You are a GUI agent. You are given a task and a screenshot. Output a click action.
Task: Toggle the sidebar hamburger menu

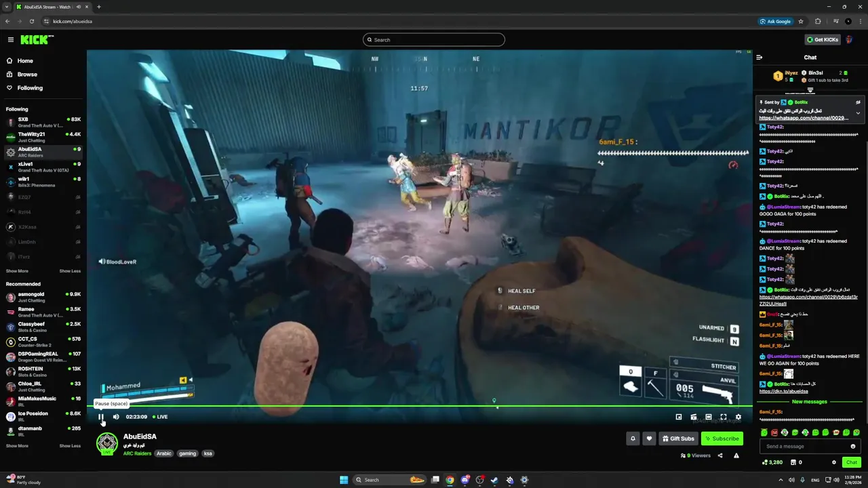pos(10,39)
